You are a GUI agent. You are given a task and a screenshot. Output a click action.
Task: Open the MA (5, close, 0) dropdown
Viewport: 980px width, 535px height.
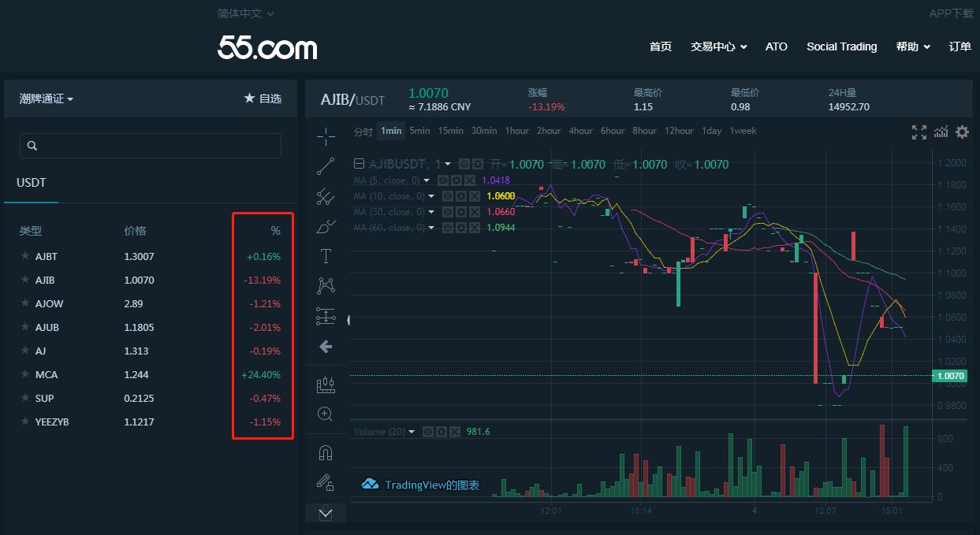427,180
